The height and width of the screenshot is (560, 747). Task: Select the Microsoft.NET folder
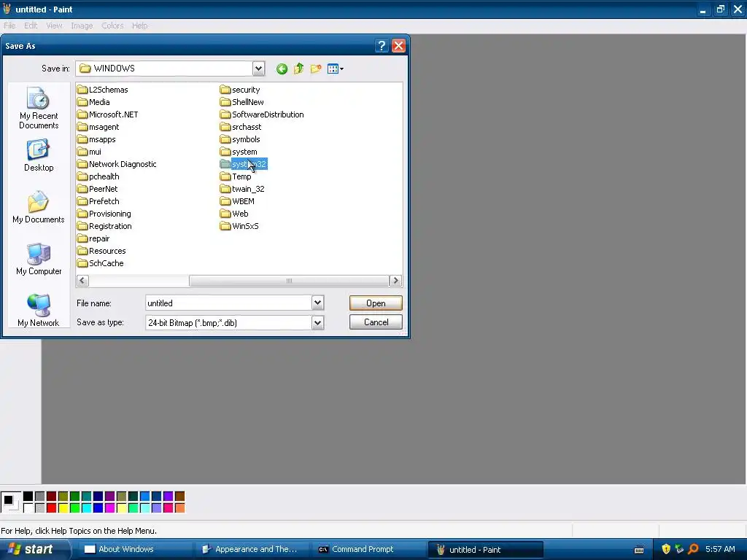point(108,114)
